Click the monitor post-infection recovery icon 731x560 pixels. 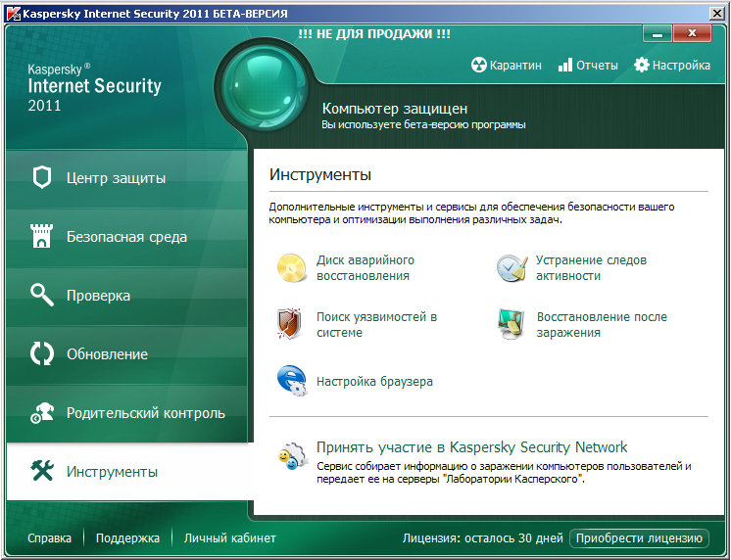pyautogui.click(x=512, y=324)
